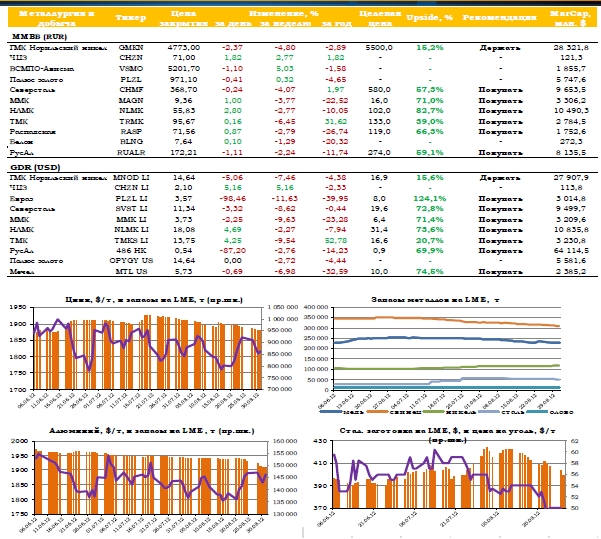Viewport: 601px width, 539px height.
Task: Click the 'MarCap' column header
Action: click(x=570, y=18)
